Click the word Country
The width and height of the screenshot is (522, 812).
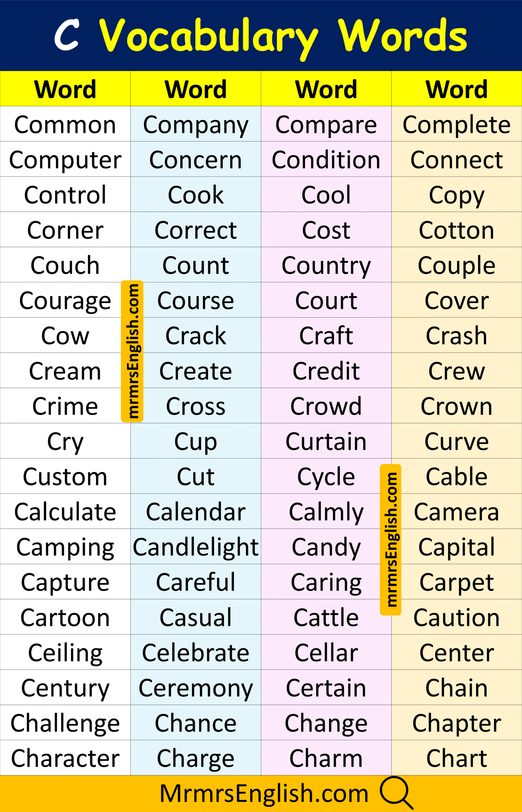(326, 265)
